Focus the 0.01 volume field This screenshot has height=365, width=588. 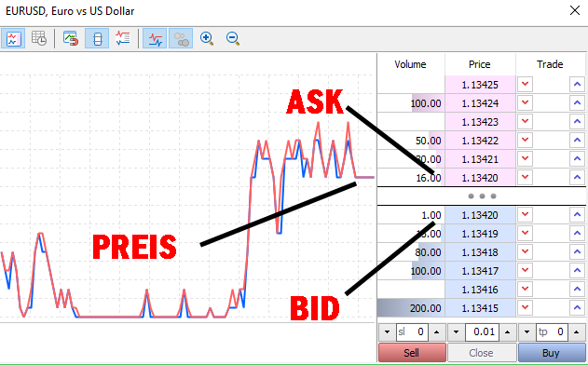(x=482, y=332)
